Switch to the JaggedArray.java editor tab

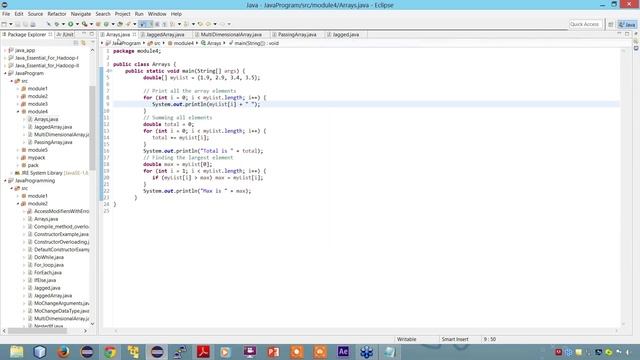click(x=165, y=35)
